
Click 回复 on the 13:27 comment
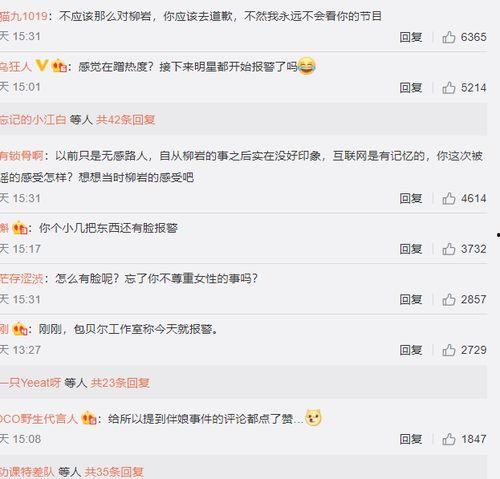coord(411,350)
